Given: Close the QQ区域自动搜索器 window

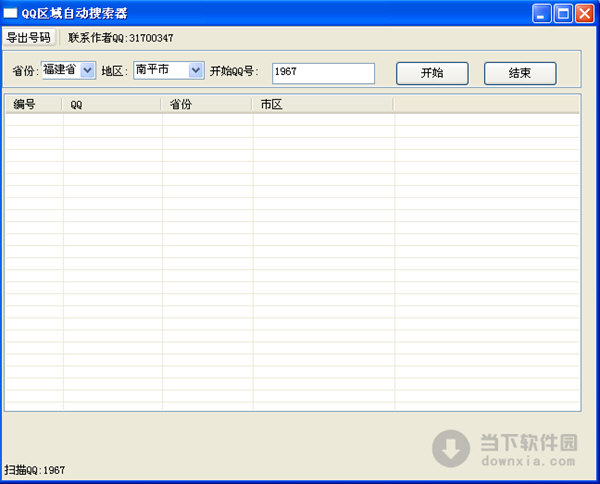Looking at the screenshot, I should coord(585,13).
